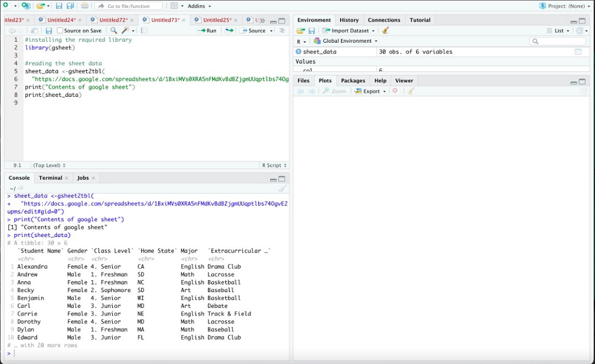Click the clear environment broom icon
This screenshot has height=364, width=595.
[x=385, y=31]
